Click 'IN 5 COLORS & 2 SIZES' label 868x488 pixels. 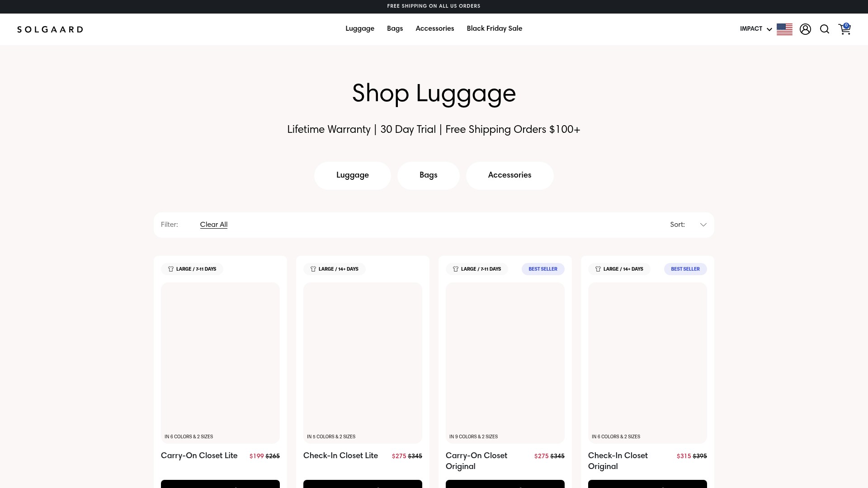coord(331,436)
